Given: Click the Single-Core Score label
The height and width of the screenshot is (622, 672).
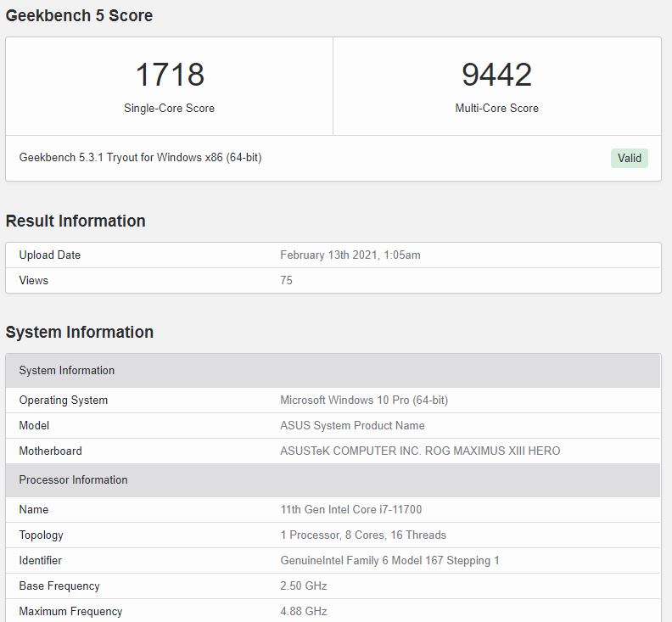Looking at the screenshot, I should click(x=170, y=108).
